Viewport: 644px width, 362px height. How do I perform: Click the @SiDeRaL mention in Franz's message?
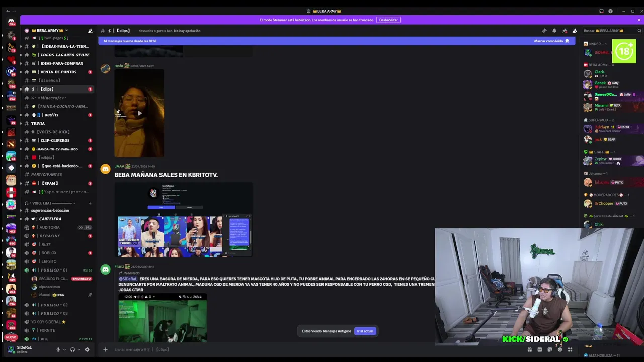(128, 279)
